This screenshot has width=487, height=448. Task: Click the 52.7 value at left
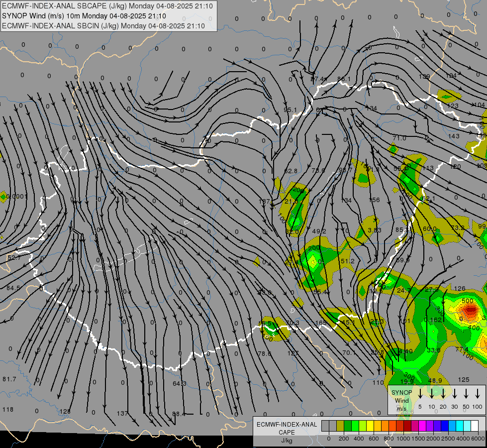(14, 258)
